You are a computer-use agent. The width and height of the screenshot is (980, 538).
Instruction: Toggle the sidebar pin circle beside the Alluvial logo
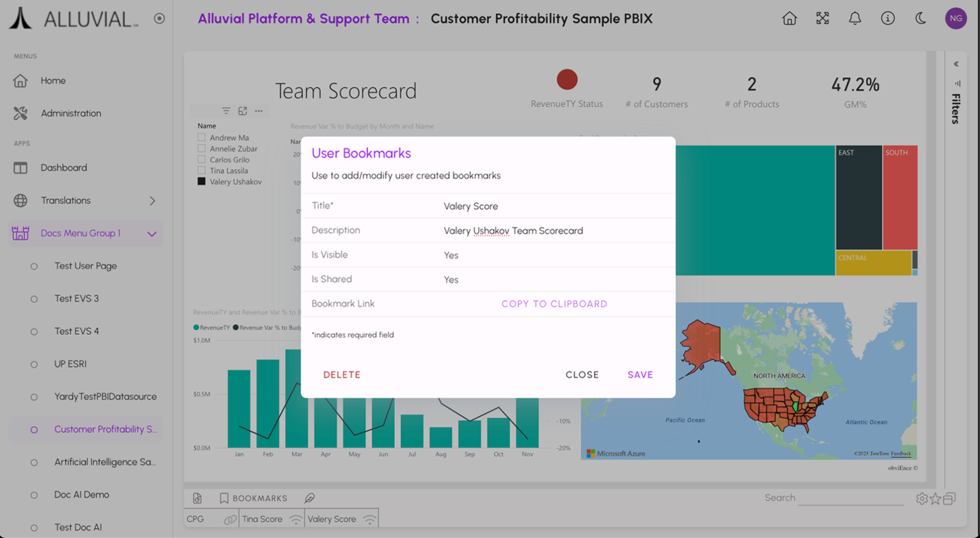[x=159, y=19]
